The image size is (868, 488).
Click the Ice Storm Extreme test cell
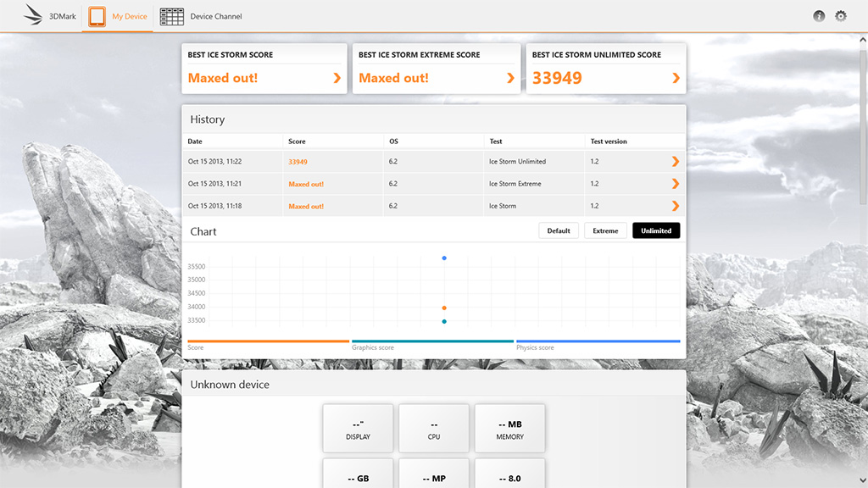[515, 184]
